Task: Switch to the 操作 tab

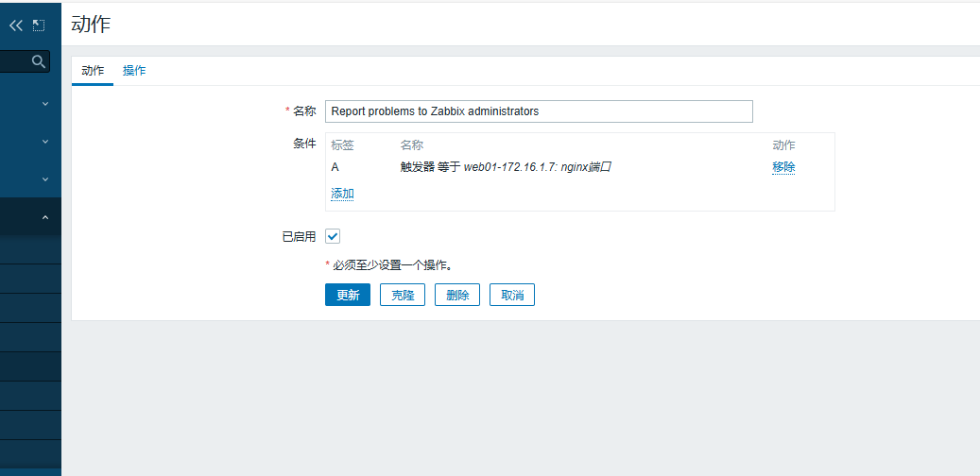Action: (x=134, y=71)
